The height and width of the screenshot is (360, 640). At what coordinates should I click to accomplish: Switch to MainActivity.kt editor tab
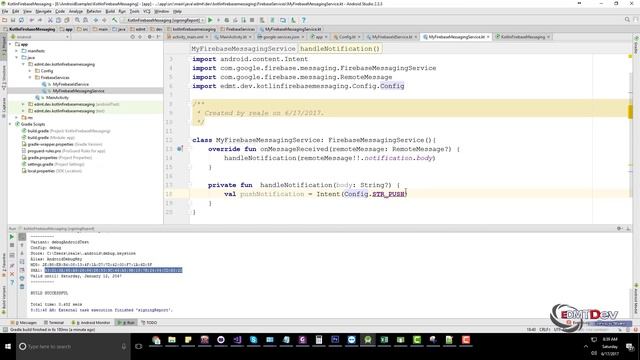(x=233, y=37)
